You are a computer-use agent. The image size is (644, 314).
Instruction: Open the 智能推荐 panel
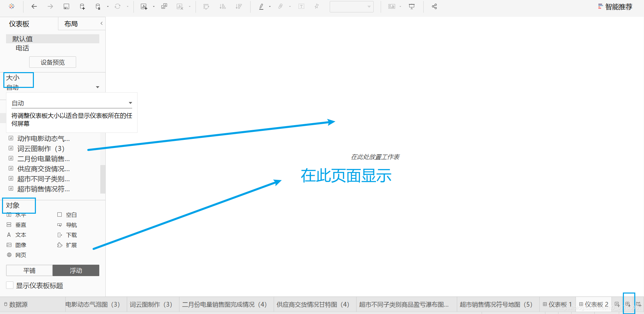tap(615, 7)
